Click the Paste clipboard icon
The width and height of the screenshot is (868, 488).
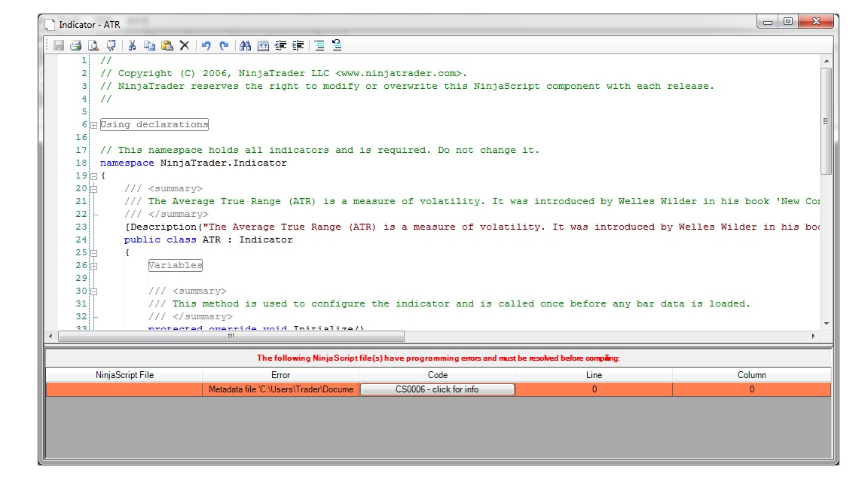(x=167, y=45)
